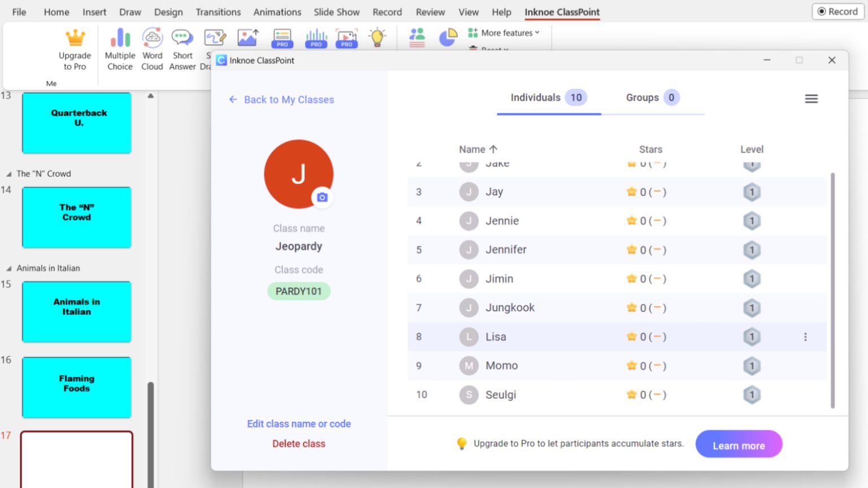Click Back to My Classes link
This screenshot has height=488, width=868.
pos(281,100)
